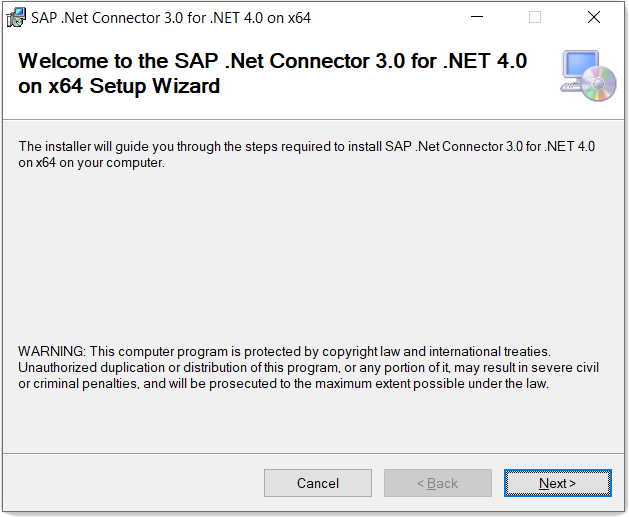Click the 'Welcome to the SAP .Net Connector' heading
The width and height of the screenshot is (629, 517).
(272, 61)
